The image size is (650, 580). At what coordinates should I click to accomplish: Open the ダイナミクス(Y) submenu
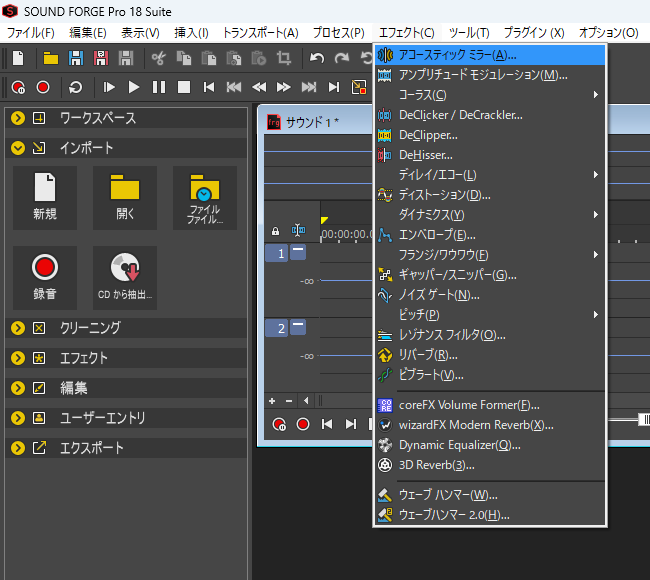(490, 215)
